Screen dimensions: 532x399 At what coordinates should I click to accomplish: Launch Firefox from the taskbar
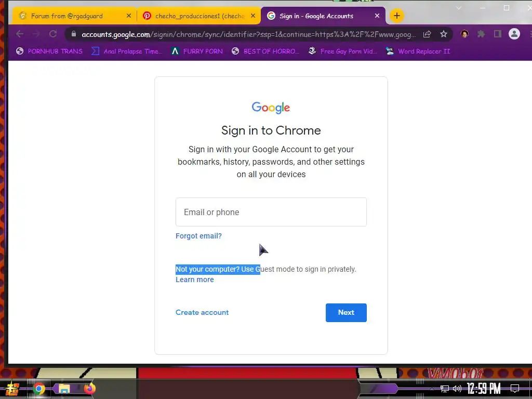(x=89, y=389)
